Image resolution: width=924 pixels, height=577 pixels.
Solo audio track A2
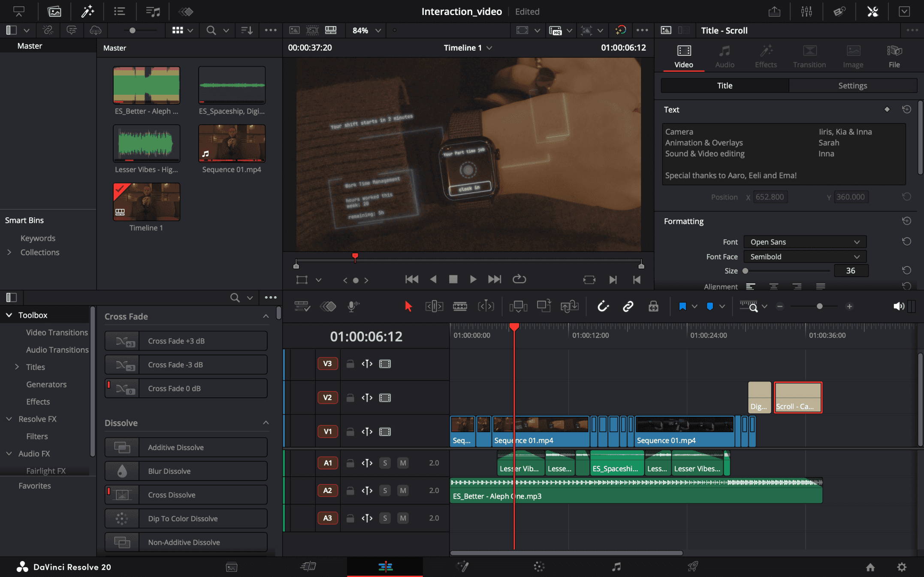point(385,490)
